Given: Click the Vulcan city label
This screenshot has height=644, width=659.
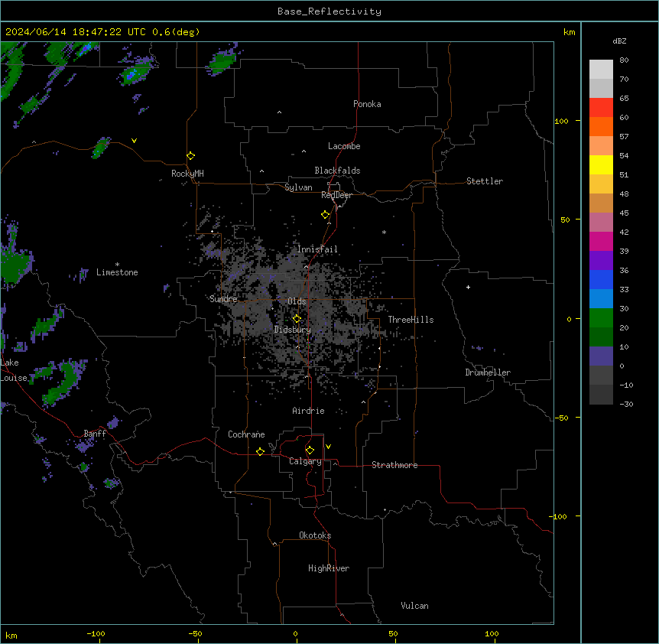Looking at the screenshot, I should (x=414, y=606).
